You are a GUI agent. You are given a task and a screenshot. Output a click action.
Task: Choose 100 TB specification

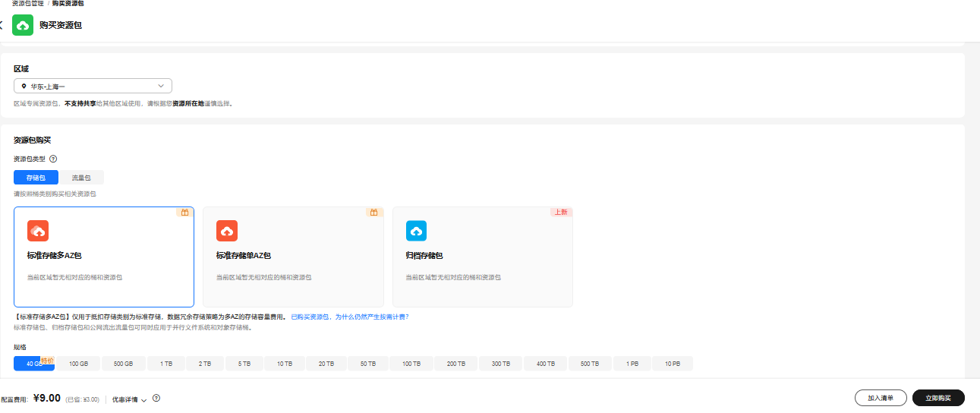tap(411, 364)
